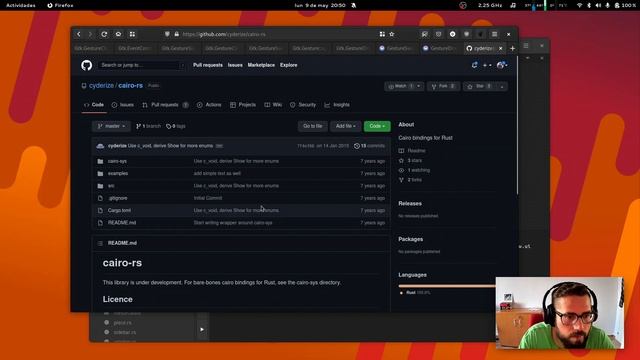This screenshot has width=640, height=360.
Task: Reload the page in Firefox
Action: (x=104, y=34)
